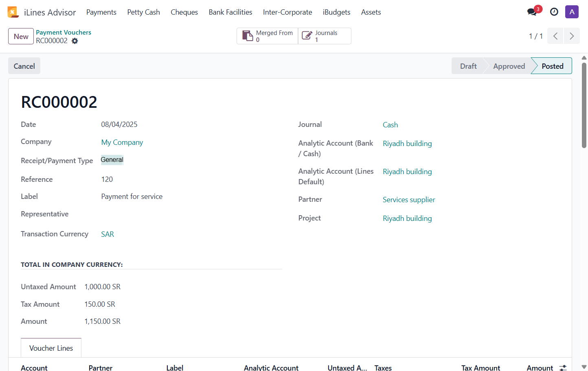Open the Services supplier partner link
The width and height of the screenshot is (588, 371).
[409, 200]
